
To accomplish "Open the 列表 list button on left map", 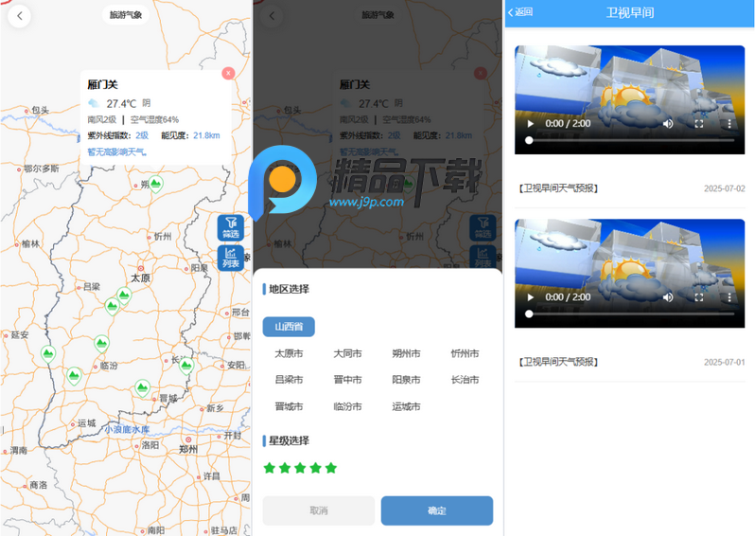I will click(x=231, y=258).
